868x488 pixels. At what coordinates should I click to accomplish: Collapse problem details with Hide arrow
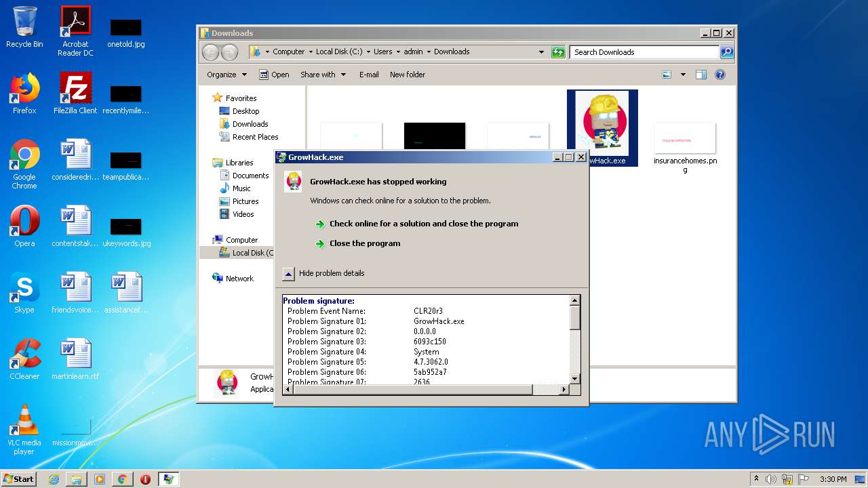click(288, 274)
